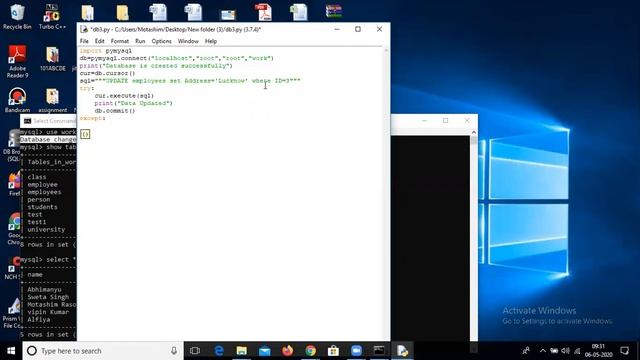The height and width of the screenshot is (360, 640).
Task: Close the db3.py IDLE window
Action: 379,29
